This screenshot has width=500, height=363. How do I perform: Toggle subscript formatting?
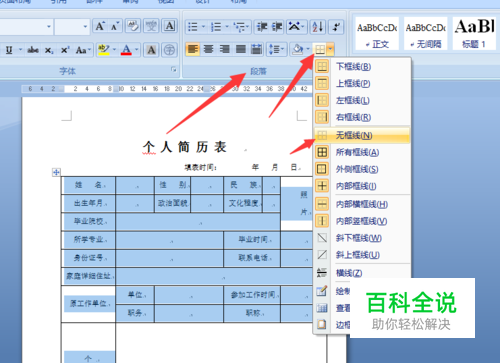(49, 50)
